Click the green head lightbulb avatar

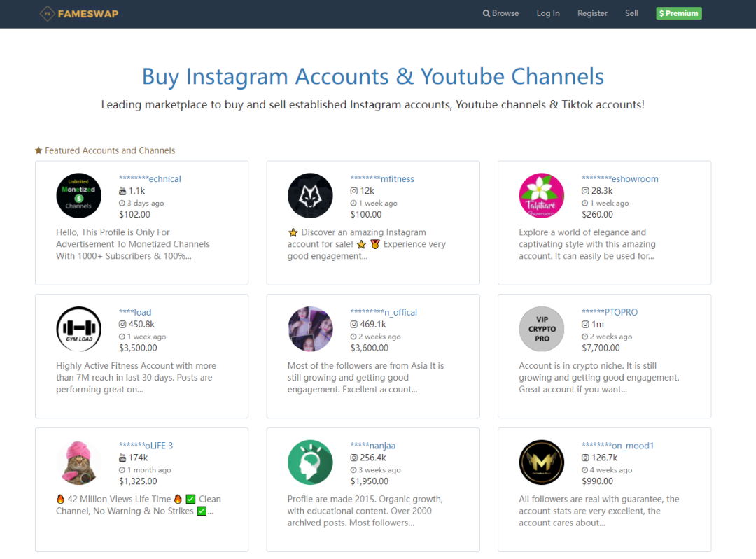310,462
